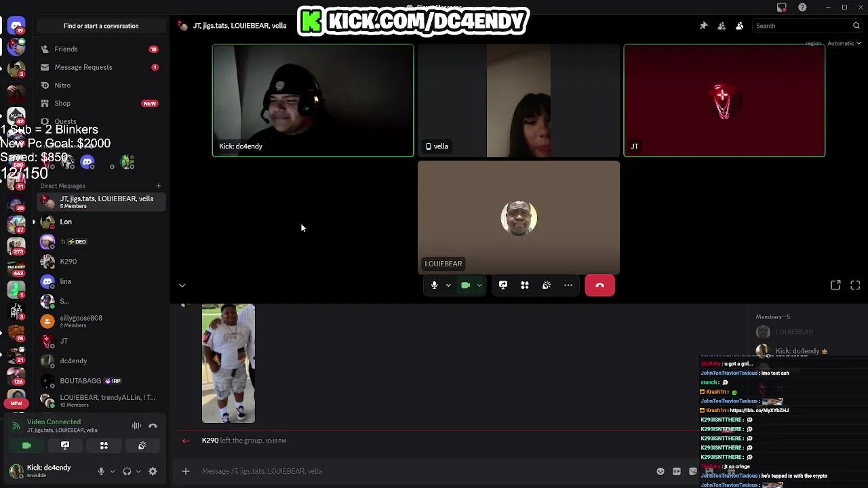Open more call options (three dots)
The image size is (868, 488).
tap(568, 285)
